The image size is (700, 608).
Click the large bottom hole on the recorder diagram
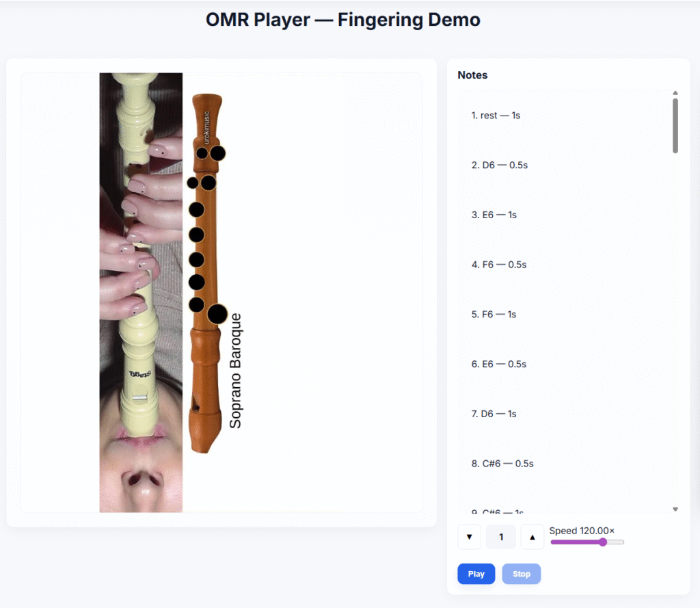tap(217, 314)
